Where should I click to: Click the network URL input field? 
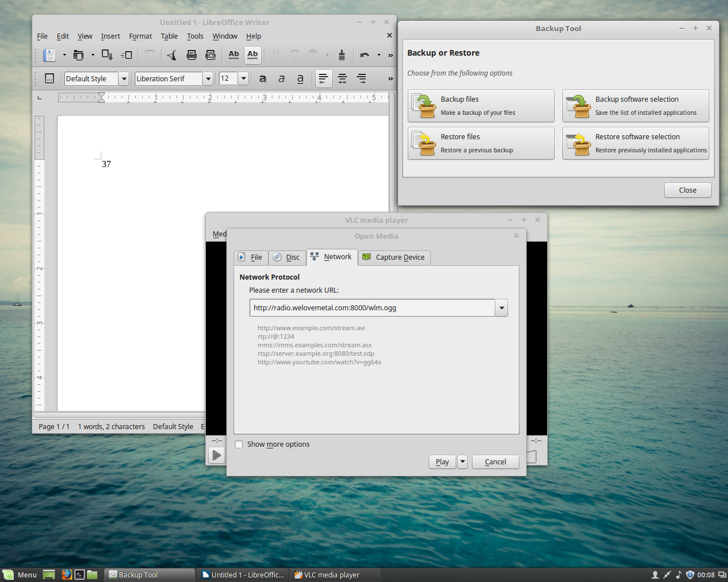373,308
